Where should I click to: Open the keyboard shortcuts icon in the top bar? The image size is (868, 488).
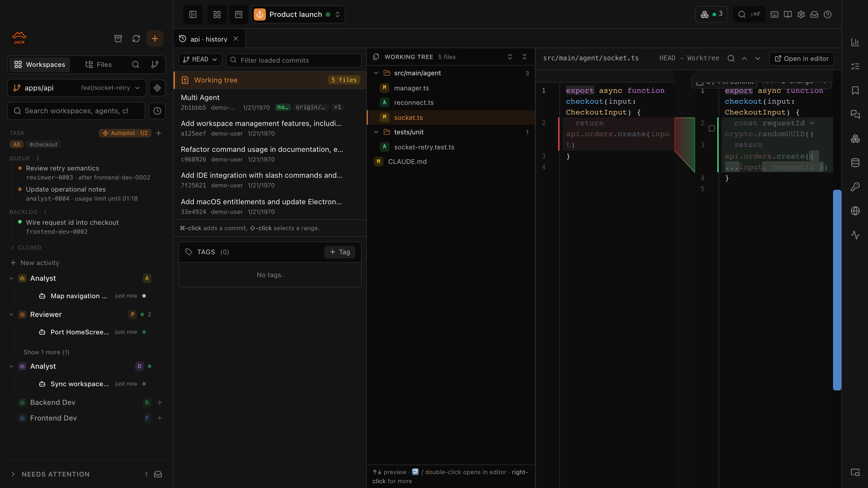point(774,14)
